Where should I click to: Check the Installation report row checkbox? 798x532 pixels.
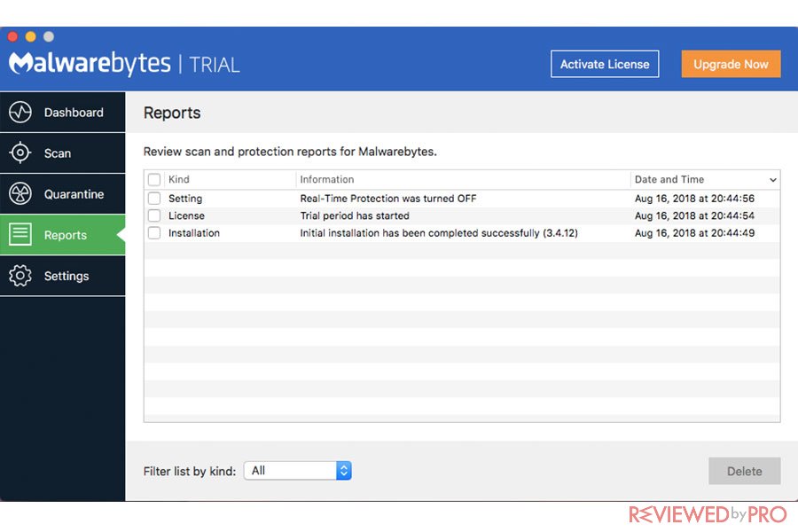click(x=154, y=233)
